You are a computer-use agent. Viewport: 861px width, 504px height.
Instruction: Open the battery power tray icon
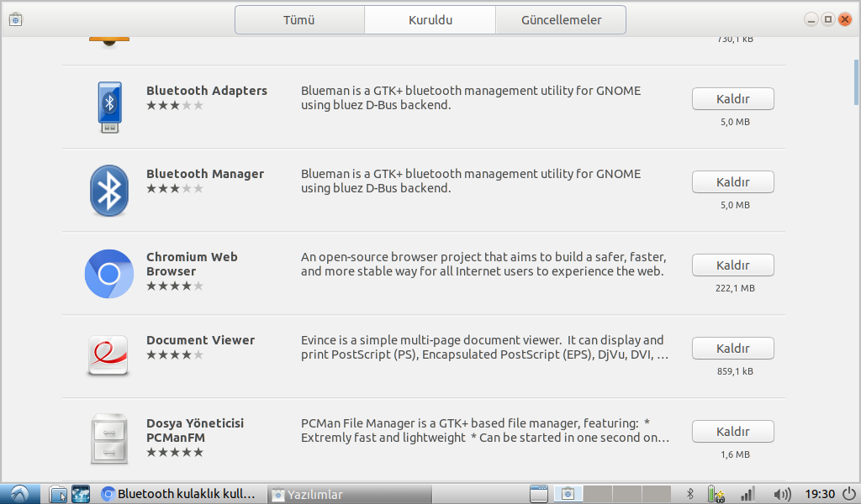click(716, 494)
